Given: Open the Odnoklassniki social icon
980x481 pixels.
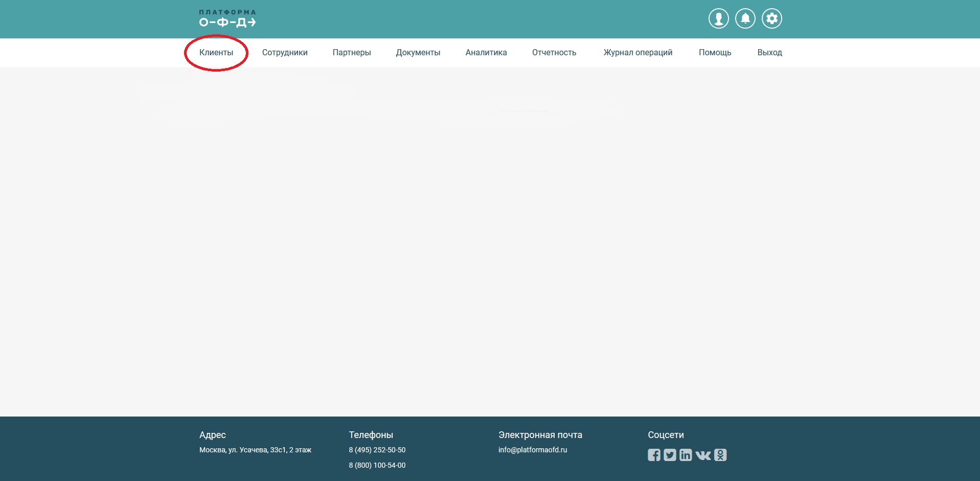Looking at the screenshot, I should click(x=720, y=455).
